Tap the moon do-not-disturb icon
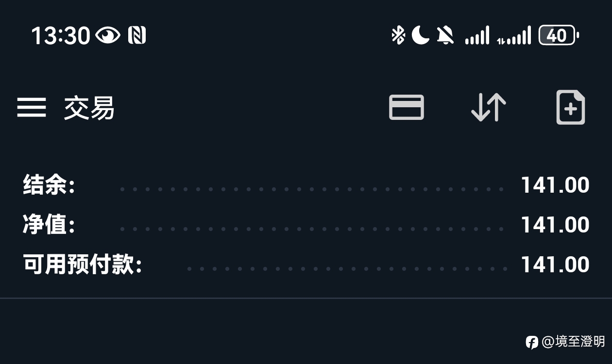Image resolution: width=612 pixels, height=364 pixels. [421, 35]
